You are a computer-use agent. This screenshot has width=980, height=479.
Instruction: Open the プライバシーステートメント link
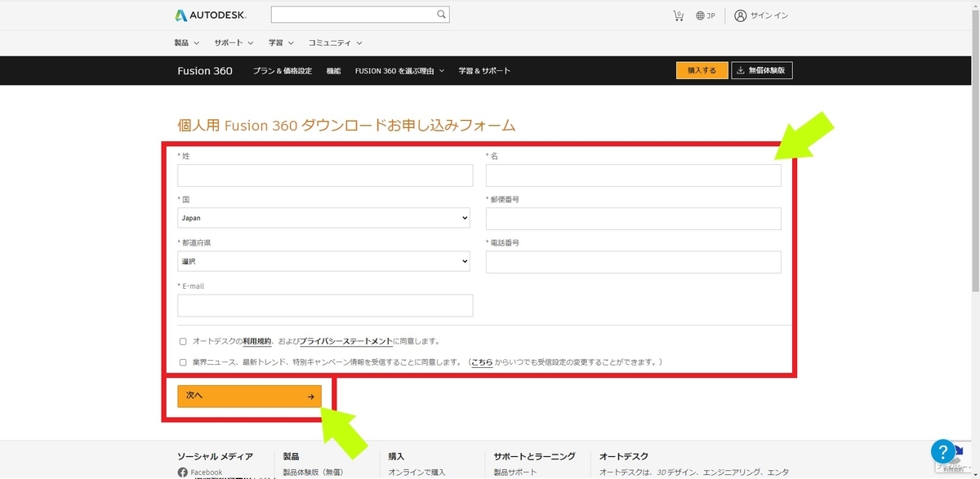pyautogui.click(x=348, y=340)
